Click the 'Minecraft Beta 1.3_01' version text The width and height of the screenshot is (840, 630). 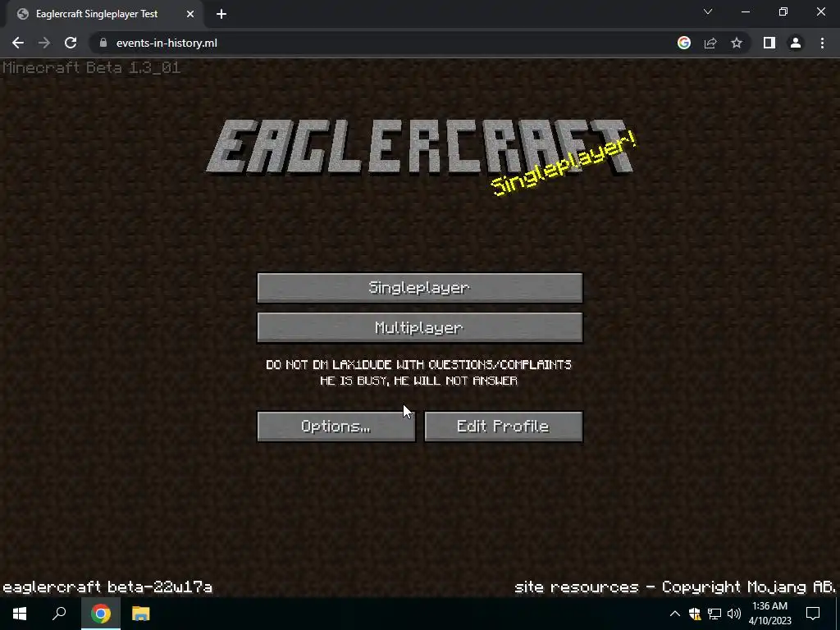pos(92,67)
